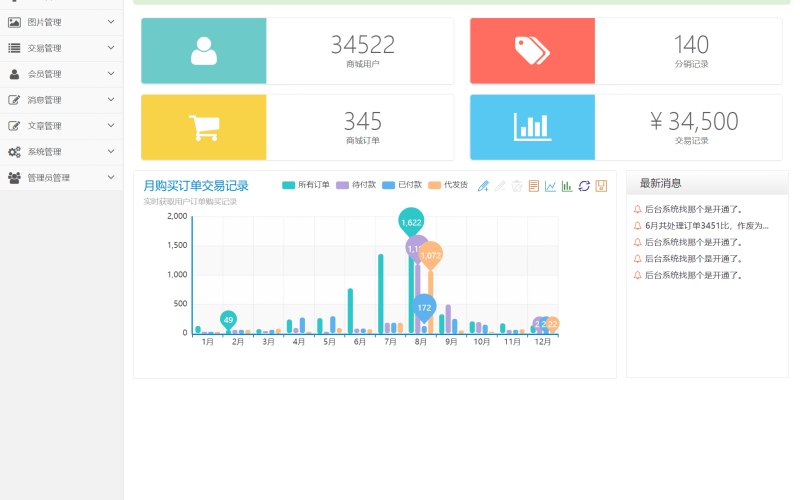
Task: Toggle the 已付款 legend series
Action: pos(402,185)
